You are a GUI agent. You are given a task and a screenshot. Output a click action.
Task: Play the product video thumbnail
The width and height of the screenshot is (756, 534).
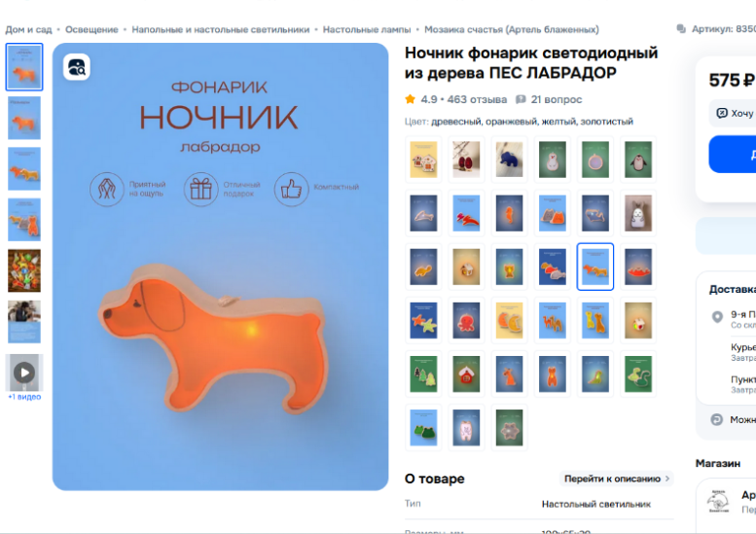24,373
